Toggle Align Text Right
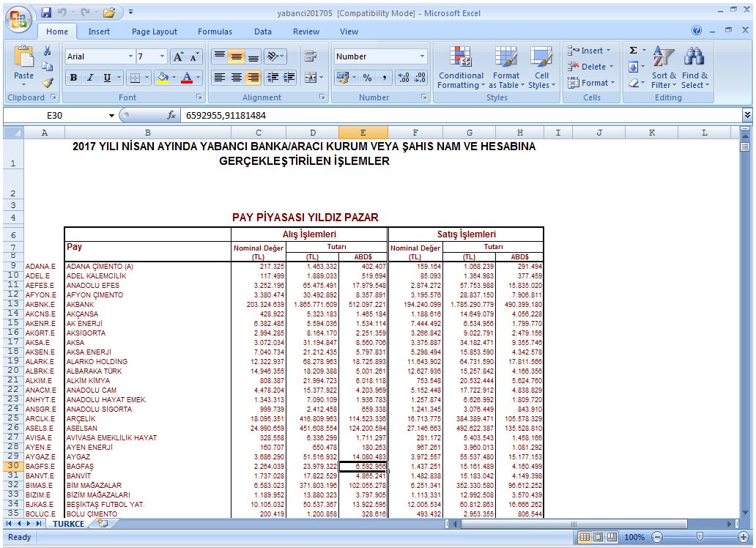This screenshot has height=548, width=756. tap(253, 77)
